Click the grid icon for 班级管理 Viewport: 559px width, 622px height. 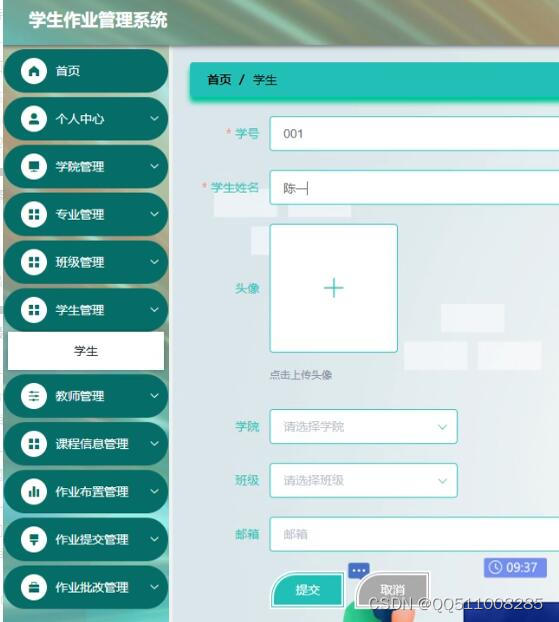click(x=34, y=262)
